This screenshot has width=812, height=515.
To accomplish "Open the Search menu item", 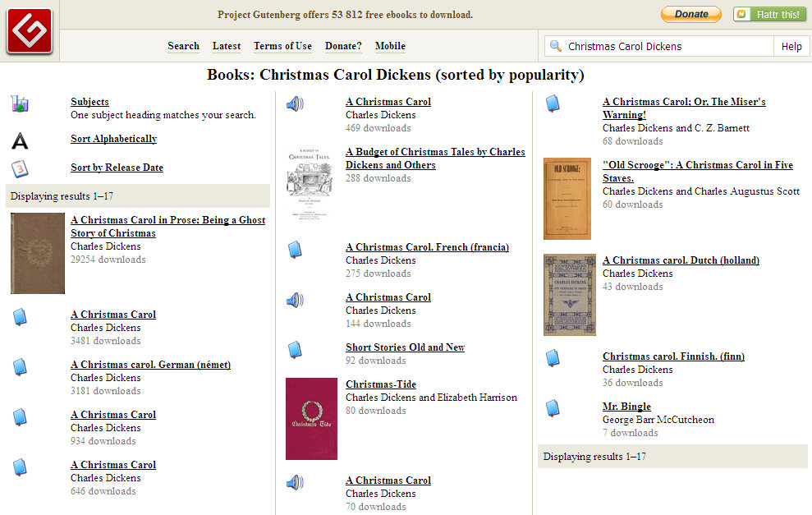I will (x=183, y=46).
